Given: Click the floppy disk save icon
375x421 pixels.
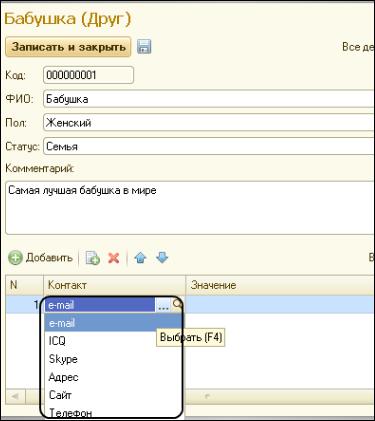Looking at the screenshot, I should (144, 47).
